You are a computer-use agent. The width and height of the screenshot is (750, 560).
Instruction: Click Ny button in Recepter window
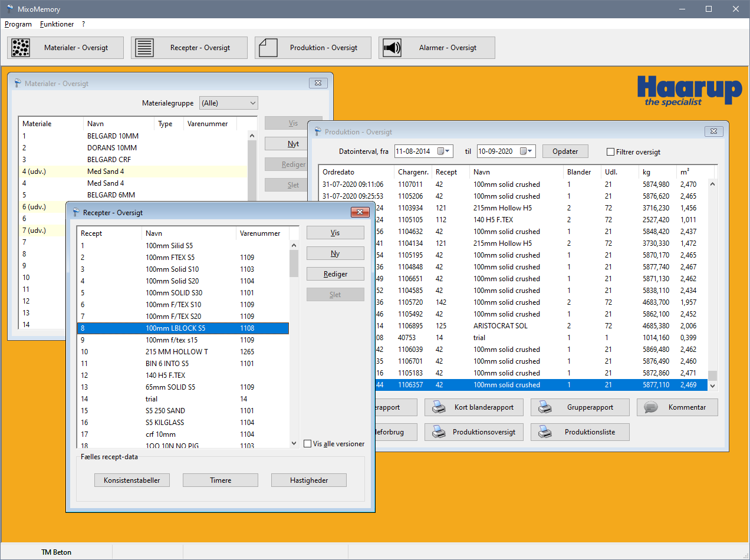coord(335,253)
